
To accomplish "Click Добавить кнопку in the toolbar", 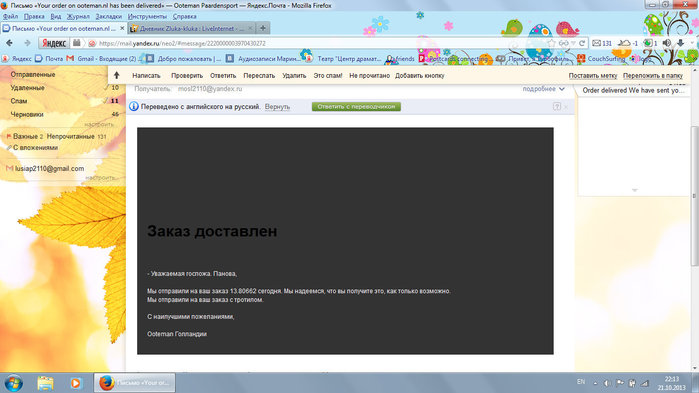I will click(x=419, y=76).
